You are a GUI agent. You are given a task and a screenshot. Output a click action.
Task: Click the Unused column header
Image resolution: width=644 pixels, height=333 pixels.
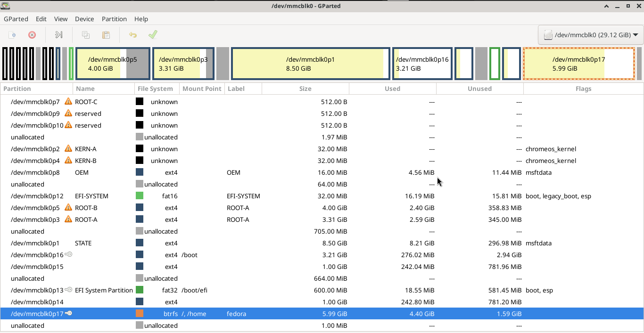(x=480, y=89)
